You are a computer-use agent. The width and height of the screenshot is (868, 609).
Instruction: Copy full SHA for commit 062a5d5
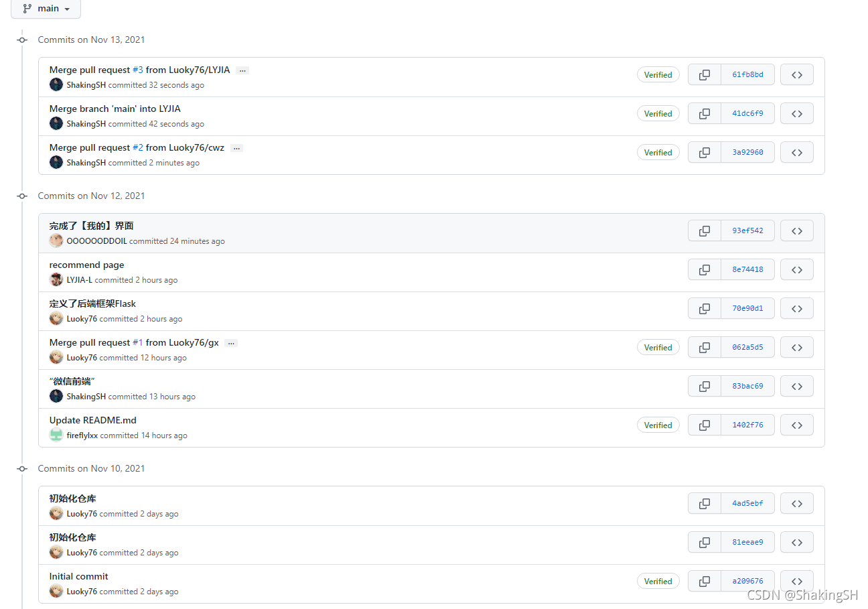[x=705, y=348]
